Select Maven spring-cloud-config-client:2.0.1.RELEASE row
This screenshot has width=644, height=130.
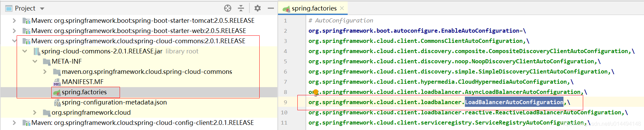pyautogui.click(x=143, y=123)
